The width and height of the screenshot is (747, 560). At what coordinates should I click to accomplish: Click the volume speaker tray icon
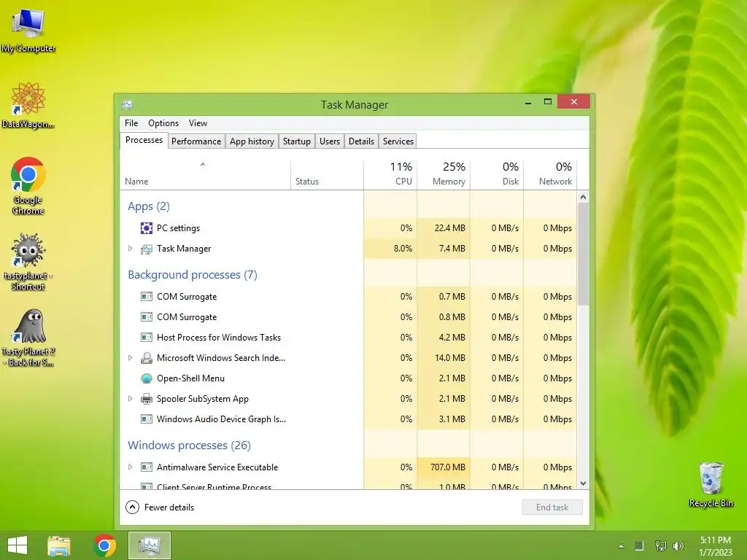click(678, 546)
